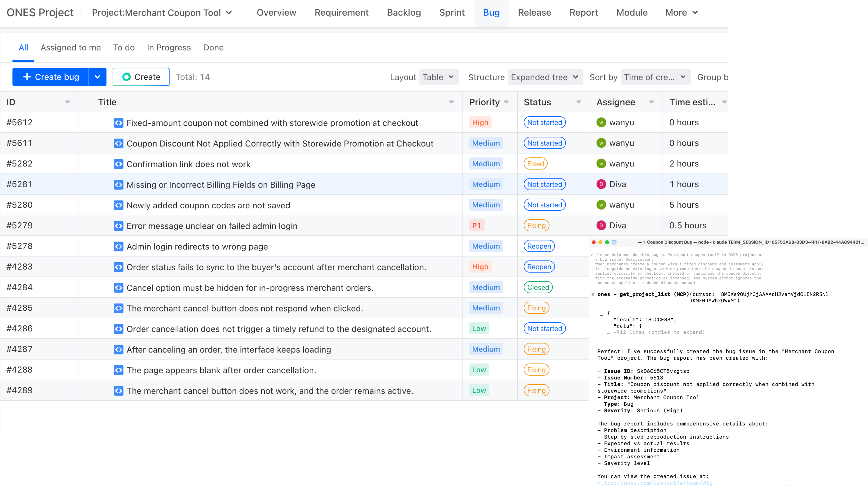Switch to the Release menu item
Image resolution: width=868 pixels, height=488 pixels.
pos(534,12)
